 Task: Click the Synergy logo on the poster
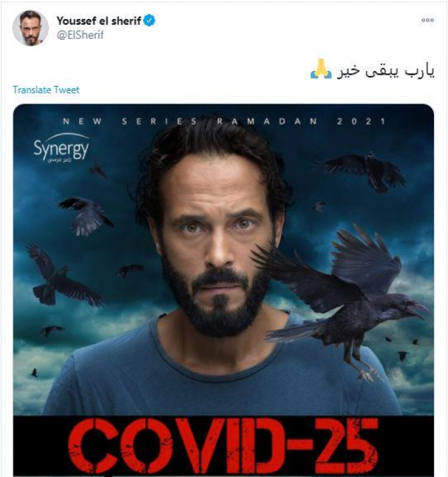pos(61,148)
